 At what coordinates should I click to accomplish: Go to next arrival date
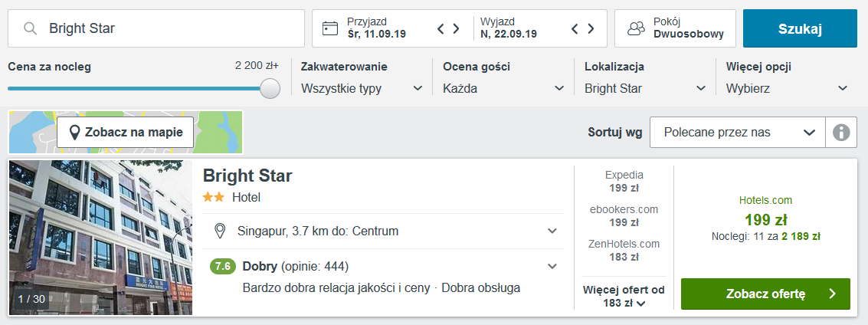click(457, 29)
